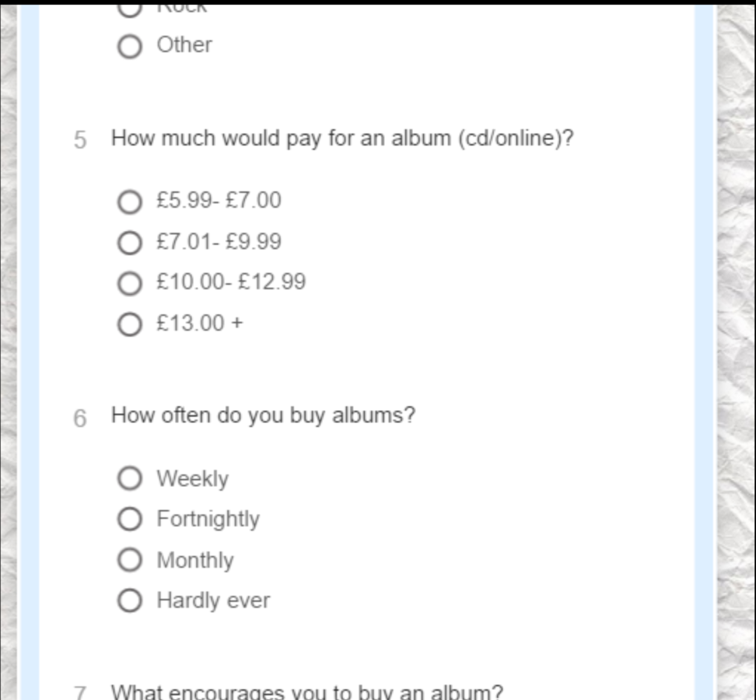Image resolution: width=756 pixels, height=700 pixels.
Task: Click the '£10.00- £12.99' label text
Action: [x=231, y=282]
